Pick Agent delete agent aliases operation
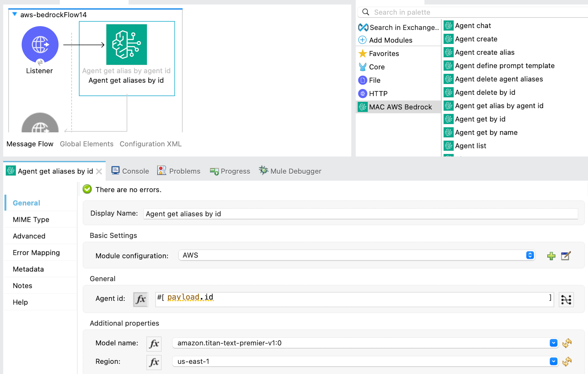The width and height of the screenshot is (588, 374). 493,79
